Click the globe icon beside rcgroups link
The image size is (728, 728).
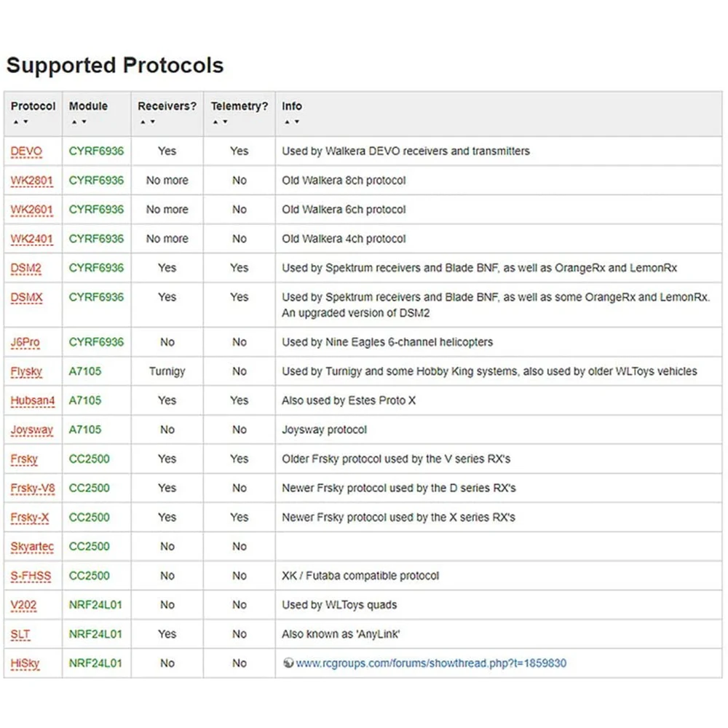288,663
